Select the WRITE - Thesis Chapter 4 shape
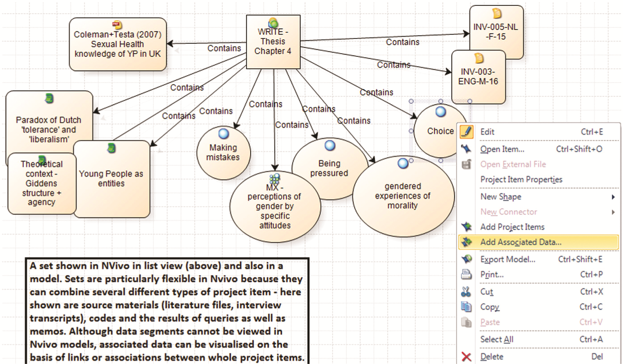The image size is (623, 364). click(273, 42)
